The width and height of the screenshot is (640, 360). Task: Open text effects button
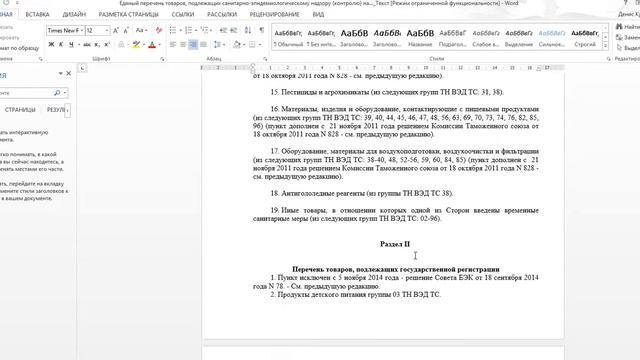point(122,44)
